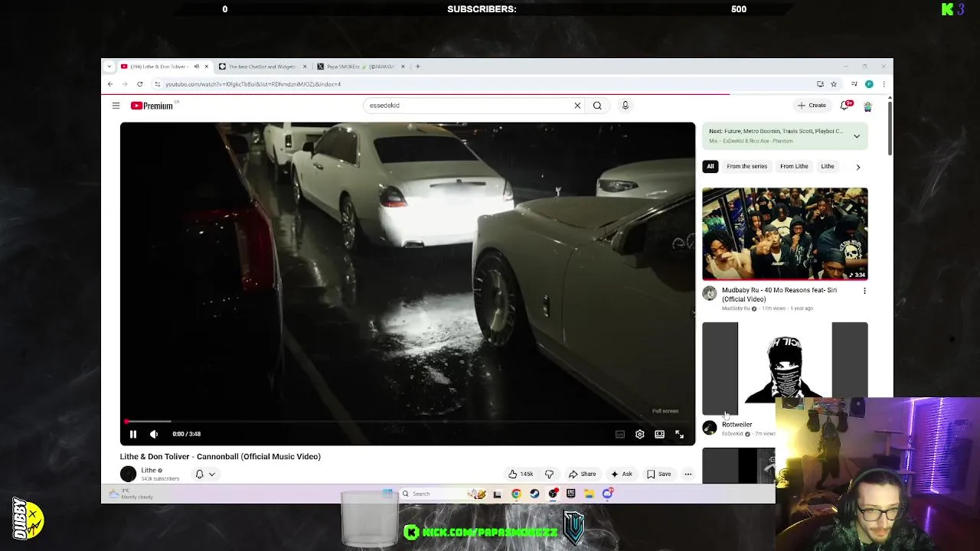
Task: Open Chrome media controls icon
Action: point(854,84)
